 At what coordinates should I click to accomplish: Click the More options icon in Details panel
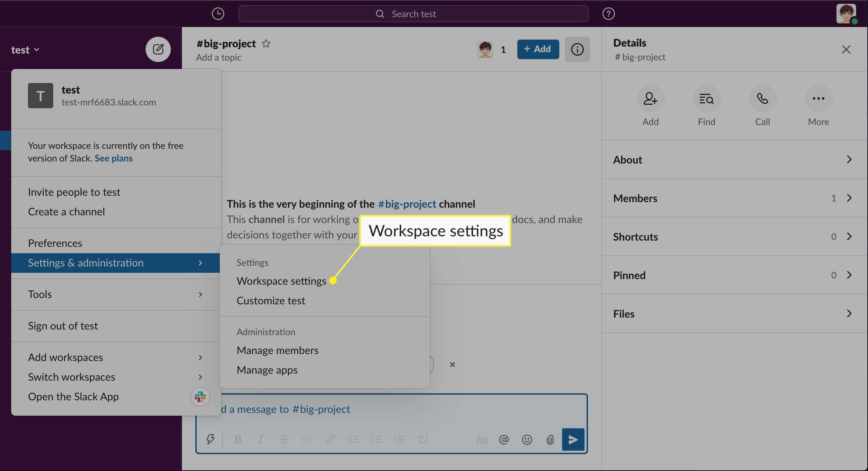pos(818,98)
